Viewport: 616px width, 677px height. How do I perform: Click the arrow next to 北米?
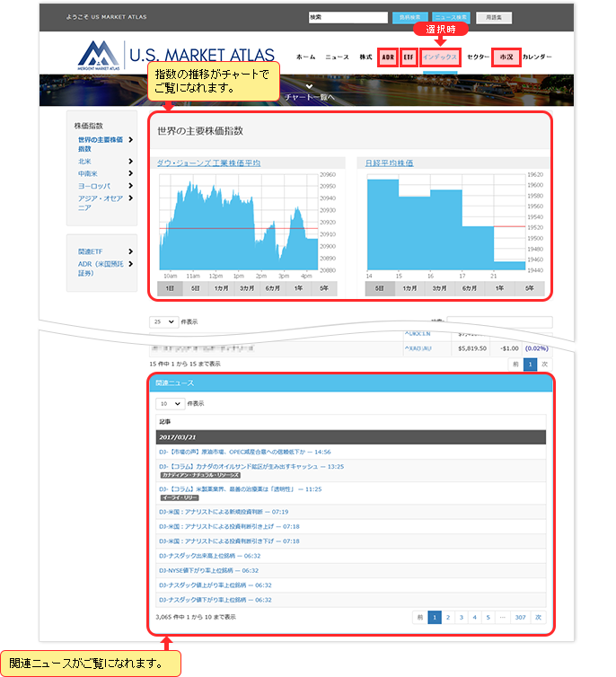[x=130, y=161]
